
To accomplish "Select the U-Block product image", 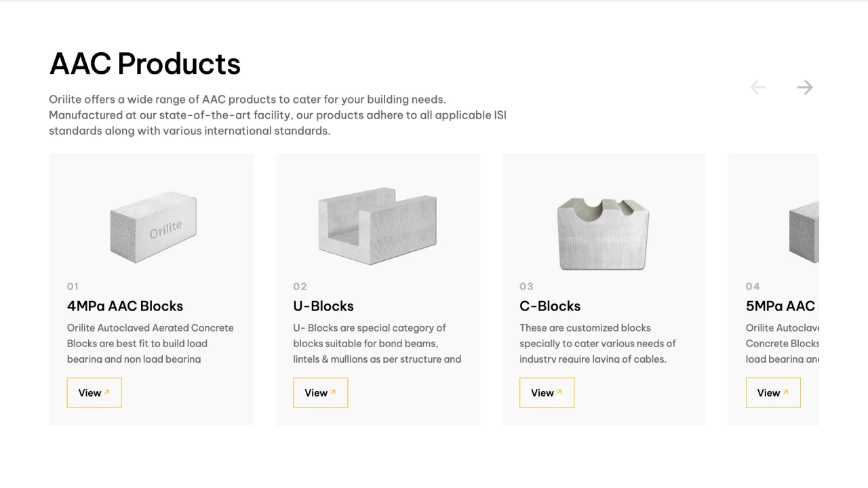I will click(377, 225).
